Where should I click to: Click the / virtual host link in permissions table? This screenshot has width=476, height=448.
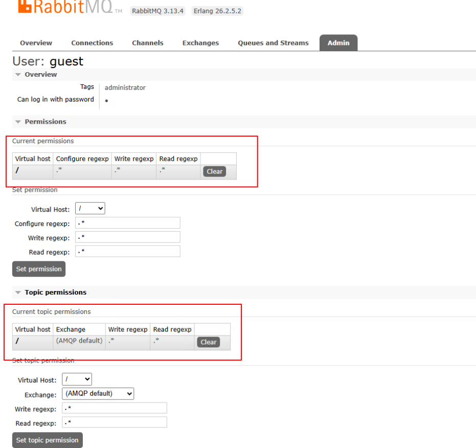(17, 170)
